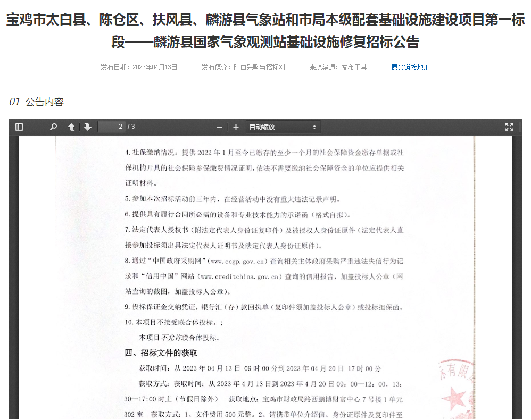531x420 pixels.
Task: Click the page number input field
Action: [x=112, y=127]
